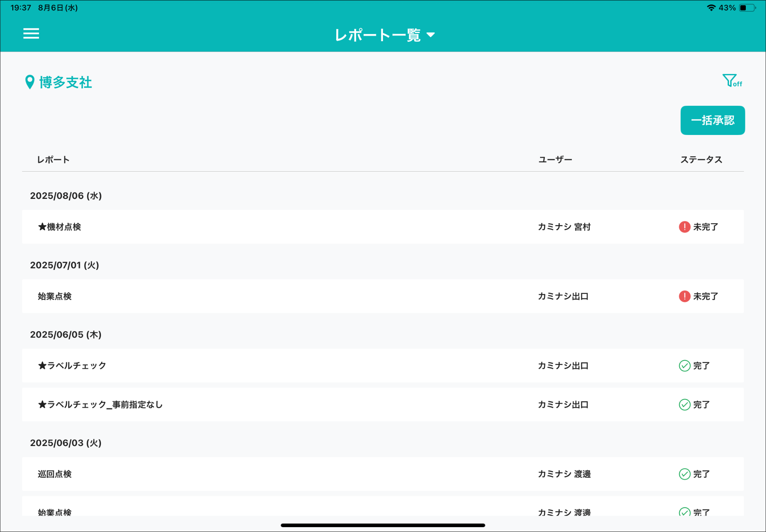Open ★ラベルチェック_事前指定なし report
The height and width of the screenshot is (532, 766).
click(100, 405)
